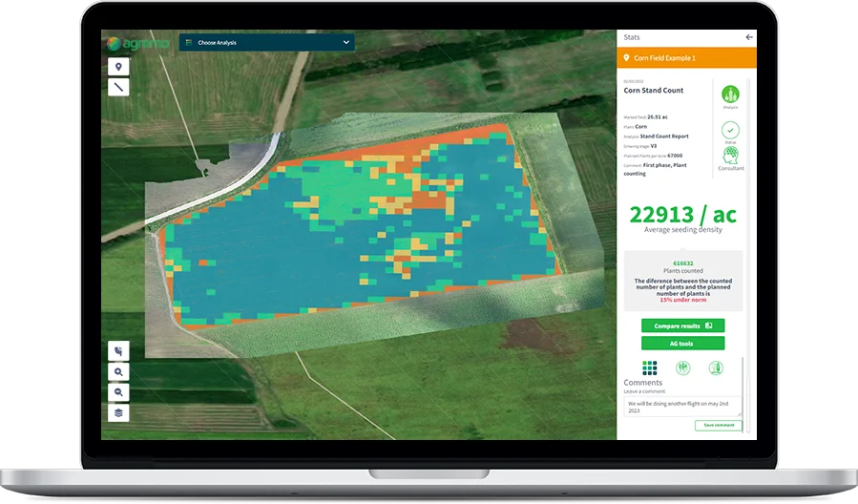The height and width of the screenshot is (504, 858).
Task: Select the line measure tool
Action: point(118,87)
